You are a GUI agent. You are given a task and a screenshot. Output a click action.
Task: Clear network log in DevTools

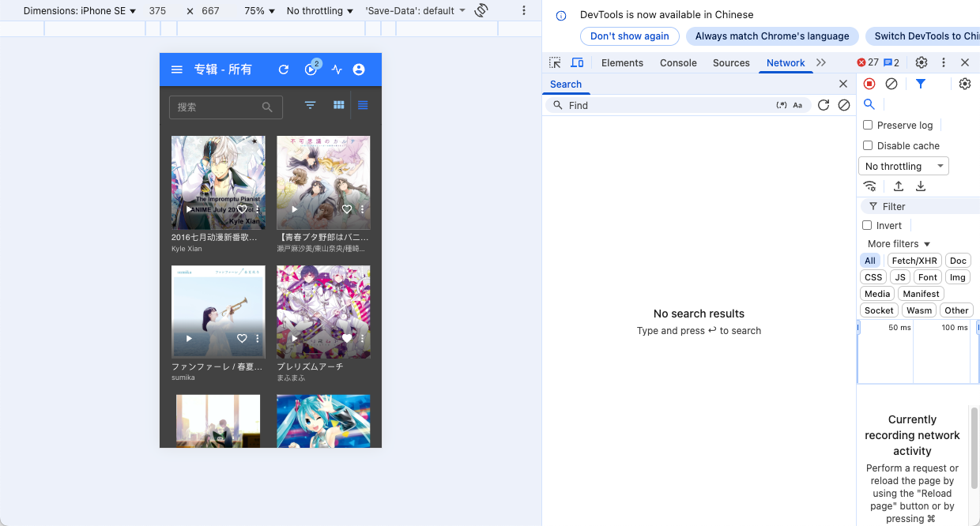tap(891, 84)
